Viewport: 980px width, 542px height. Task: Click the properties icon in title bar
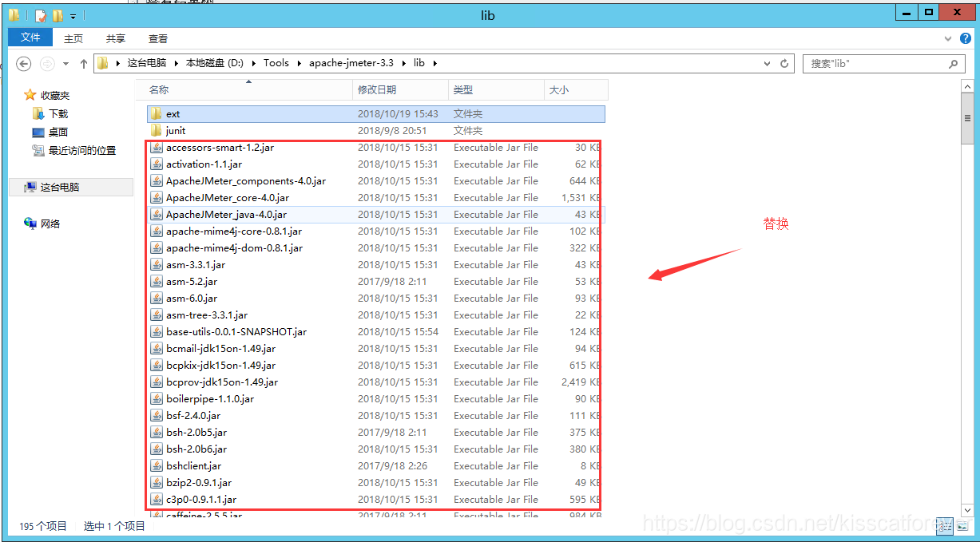41,15
